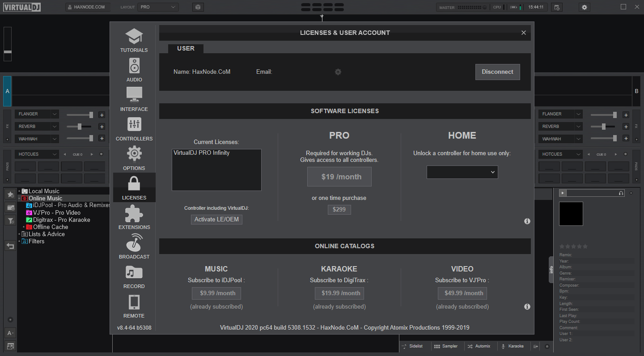This screenshot has height=356, width=644.
Task: Toggle the info side tab
Action: coord(551,270)
